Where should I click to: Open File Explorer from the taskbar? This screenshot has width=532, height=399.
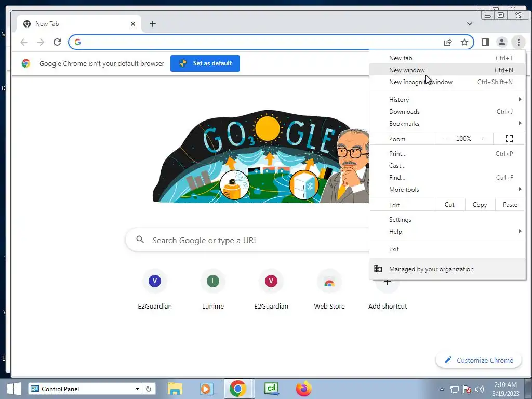pyautogui.click(x=175, y=389)
